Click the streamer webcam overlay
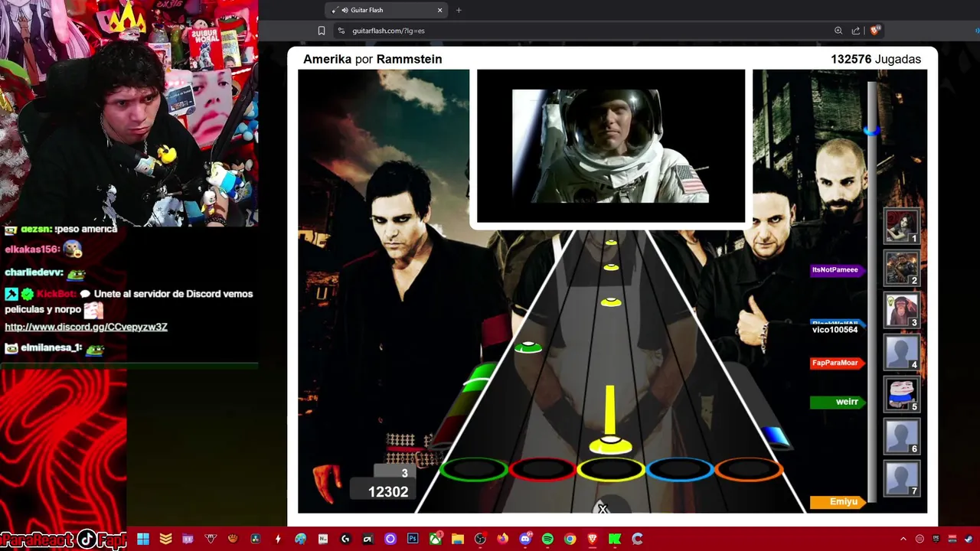The height and width of the screenshot is (551, 980). tap(129, 113)
